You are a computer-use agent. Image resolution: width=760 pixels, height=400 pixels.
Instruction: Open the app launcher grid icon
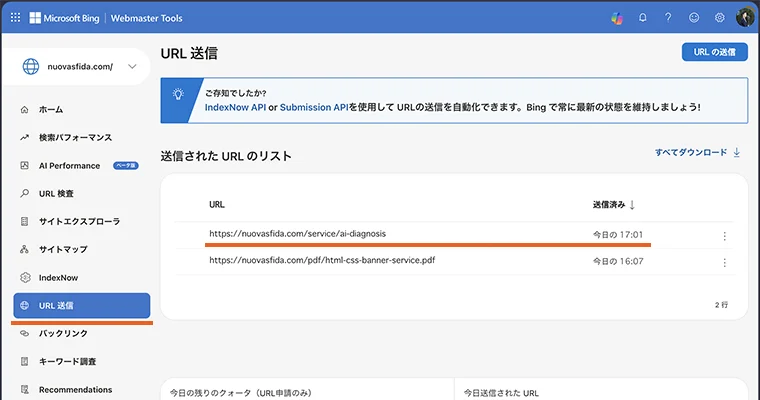[16, 18]
